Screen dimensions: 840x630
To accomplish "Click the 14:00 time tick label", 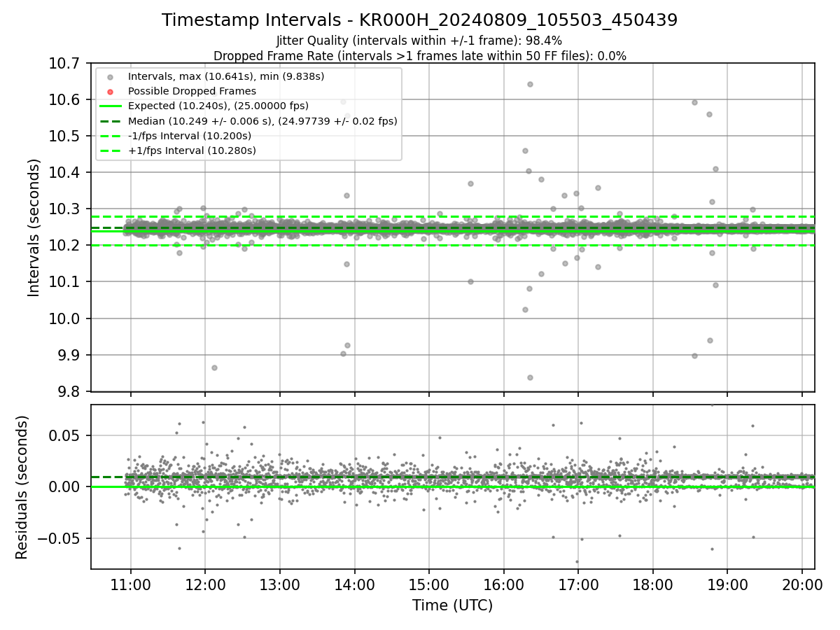I will [354, 584].
